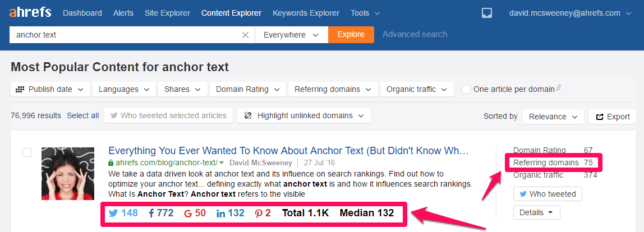Switch to Site Explorer
644x232 pixels.
pyautogui.click(x=167, y=13)
